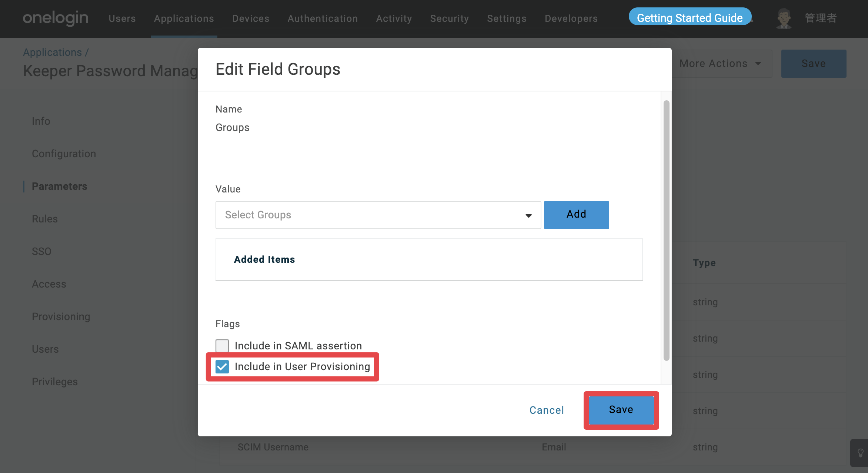Open the Getting Started Guide
The image size is (868, 473).
(x=690, y=17)
